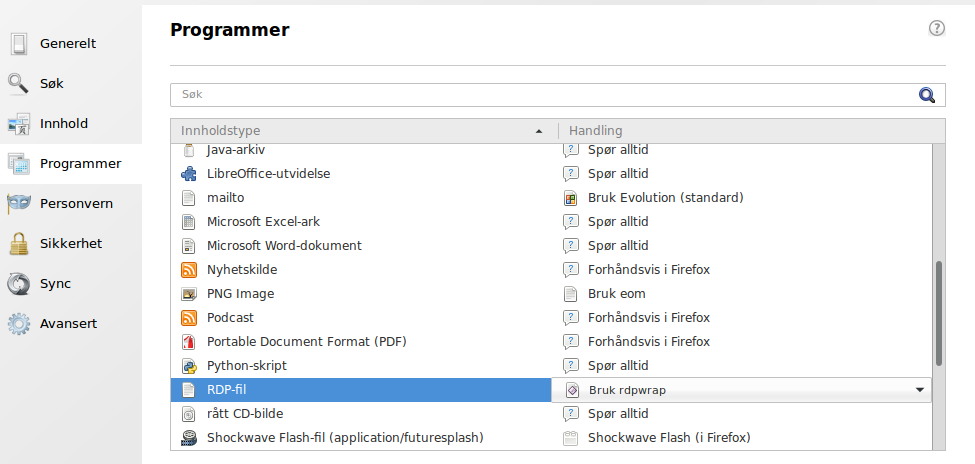Click the PNG Image picture icon
Viewport: 975px width, 464px height.
click(188, 294)
